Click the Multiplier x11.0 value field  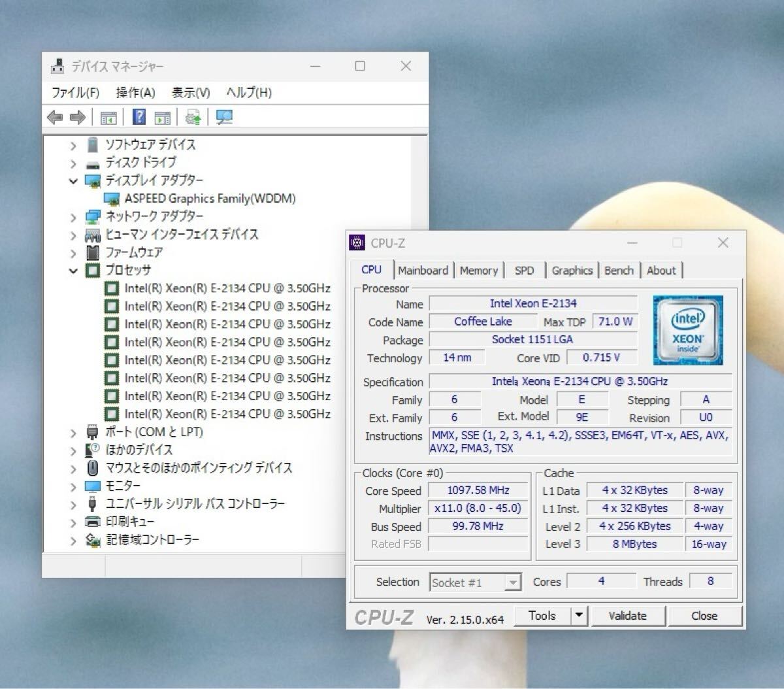(478, 509)
